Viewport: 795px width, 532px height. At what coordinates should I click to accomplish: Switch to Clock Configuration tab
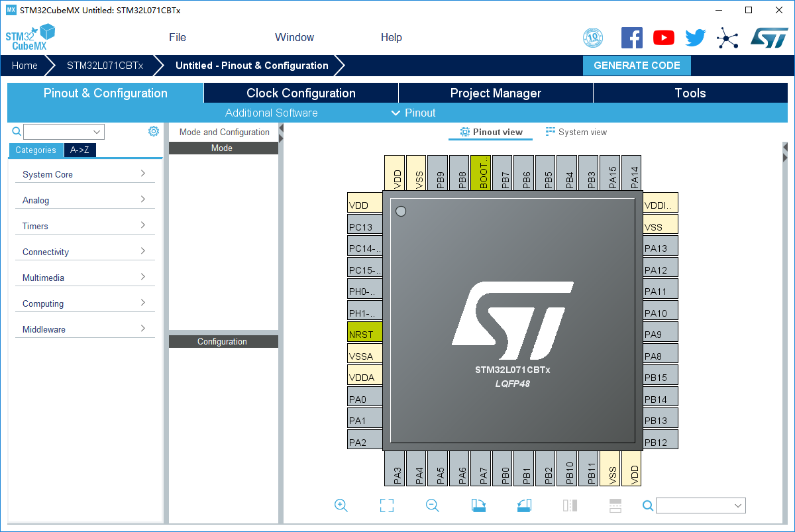[301, 93]
